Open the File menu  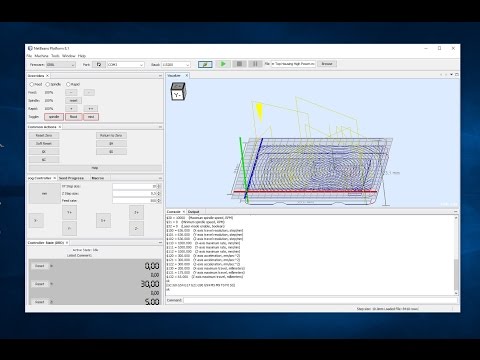[29, 56]
